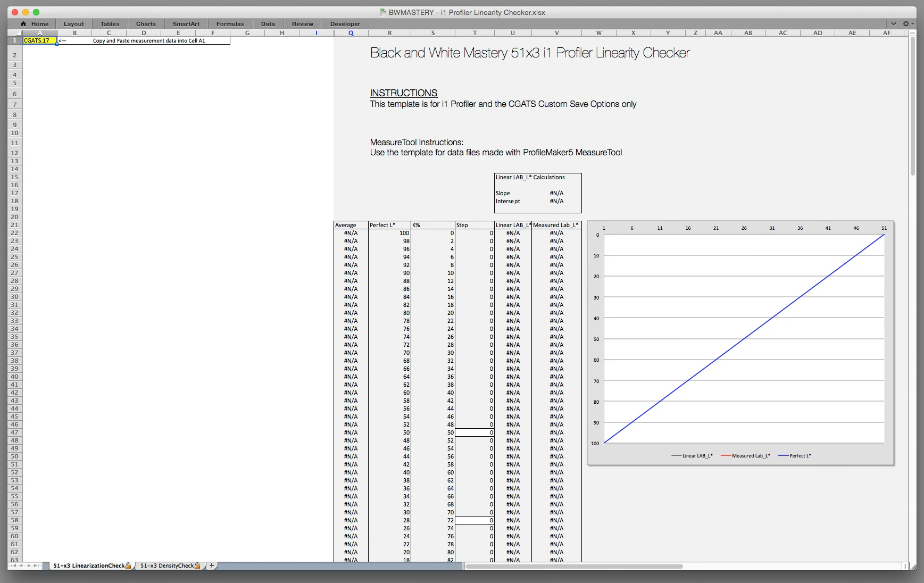Screen dimensions: 924x583
Task: Select column V header
Action: point(557,33)
